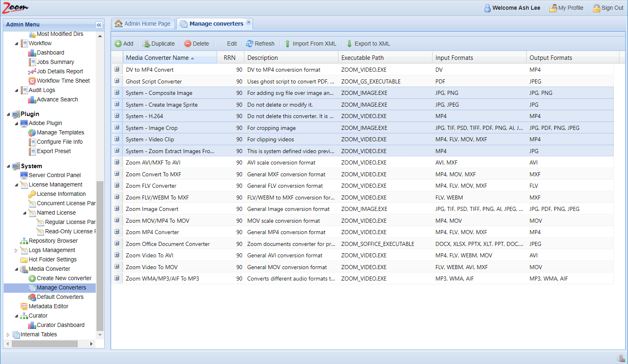Switch to the Admin Home Page tab
The width and height of the screenshot is (628, 364).
(143, 24)
